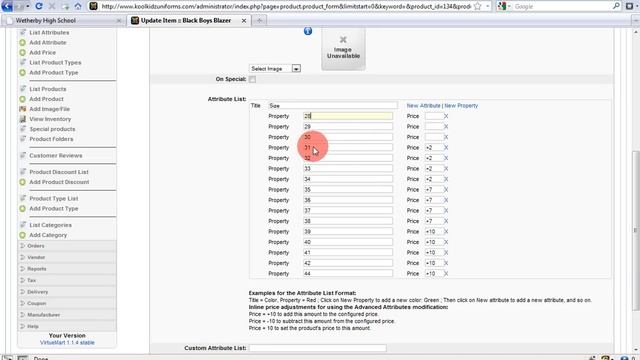Click the price field for property 28
Screen dimensions: 640x360
click(433, 116)
